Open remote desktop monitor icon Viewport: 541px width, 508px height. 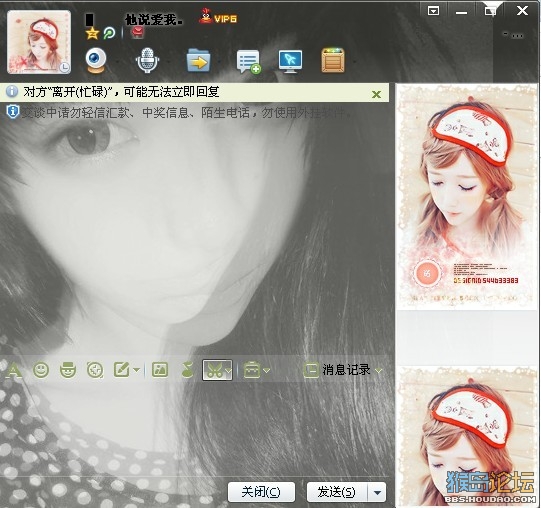click(x=290, y=61)
